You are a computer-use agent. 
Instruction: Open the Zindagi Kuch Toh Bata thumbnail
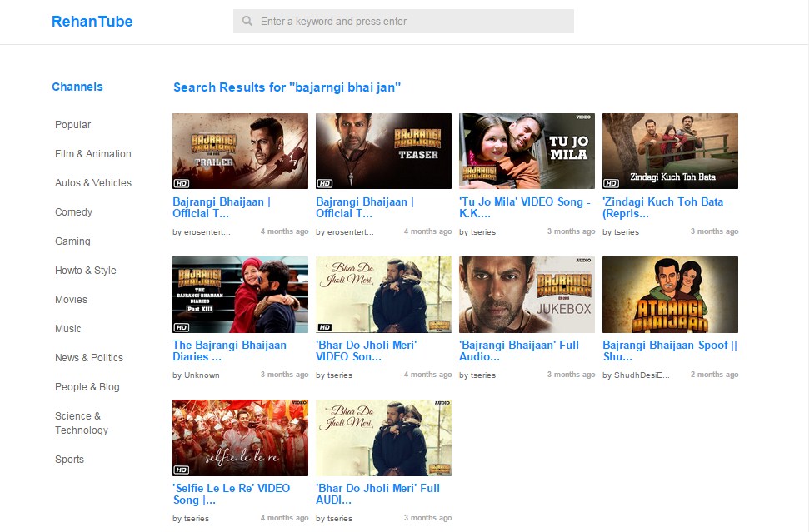pyautogui.click(x=670, y=151)
